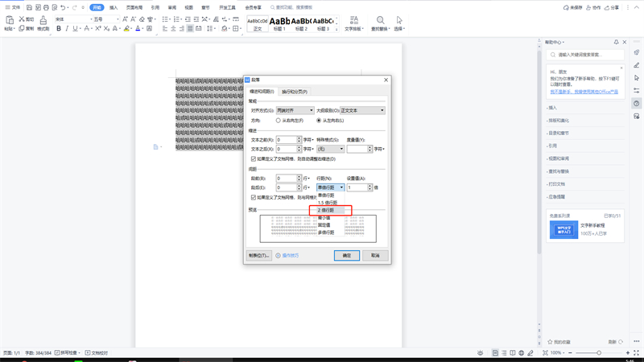Apply the Heading 1 style

coord(279,23)
